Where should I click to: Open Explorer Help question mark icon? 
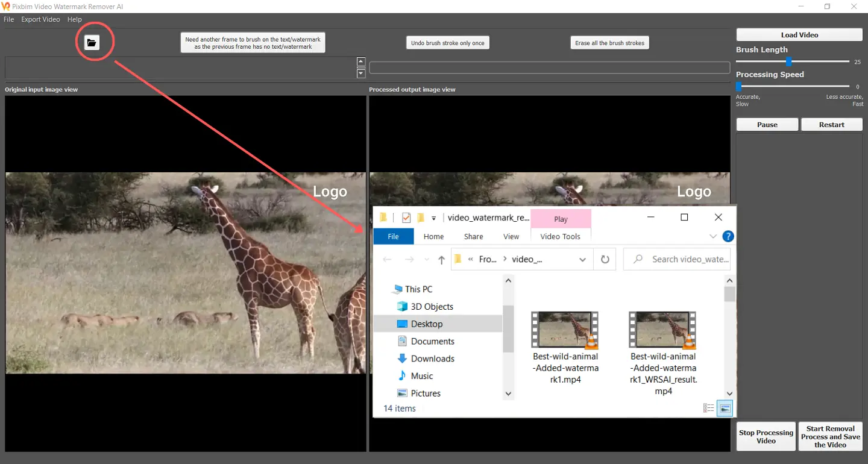728,236
